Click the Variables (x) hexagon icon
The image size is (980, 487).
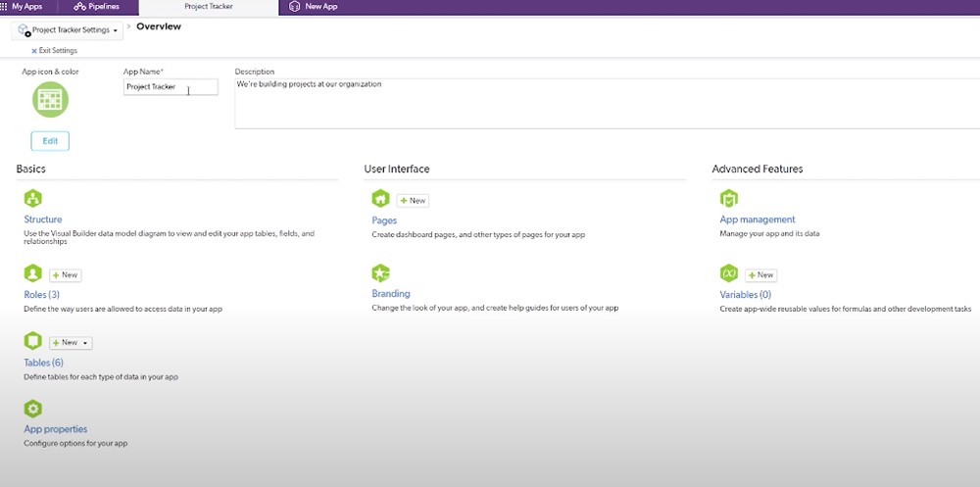(x=728, y=273)
